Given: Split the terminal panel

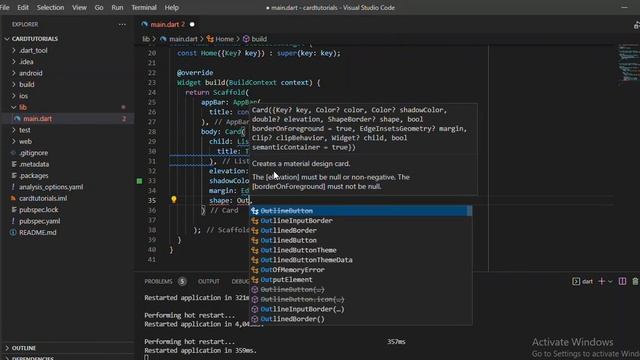Looking at the screenshot, I should point(622,281).
